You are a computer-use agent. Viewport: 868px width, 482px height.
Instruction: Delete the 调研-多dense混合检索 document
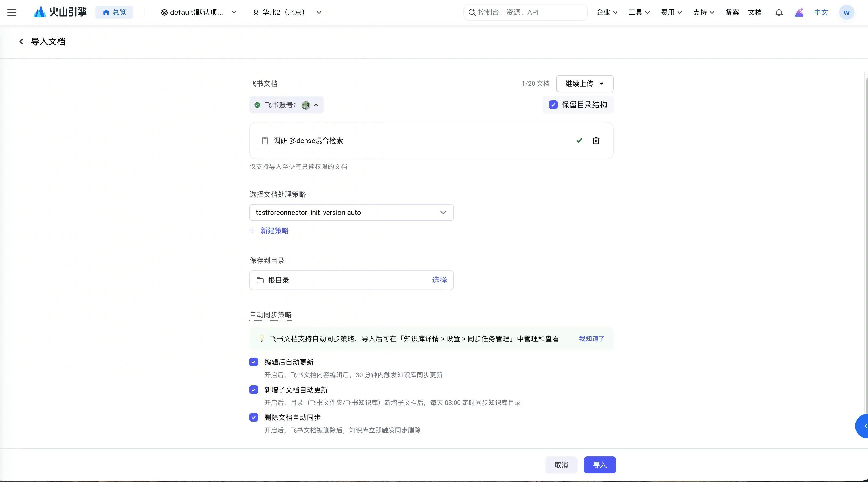point(596,141)
